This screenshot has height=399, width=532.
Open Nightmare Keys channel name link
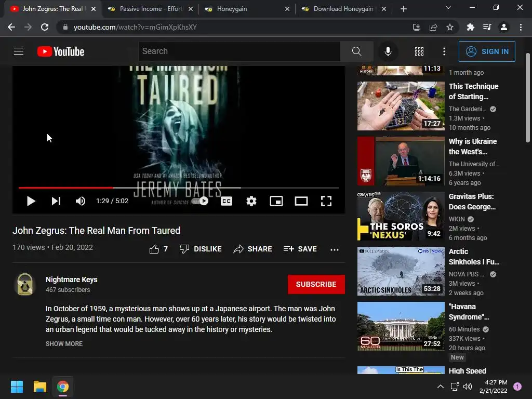[72, 280]
